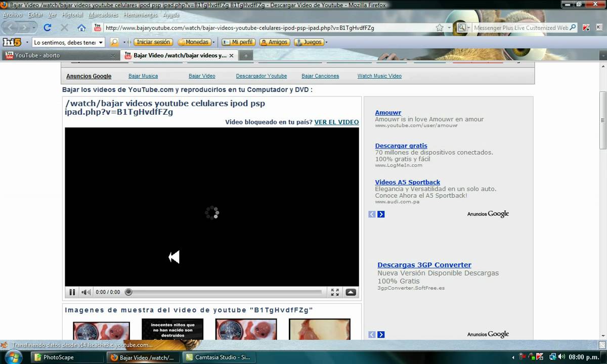Open 'Amigos' in the hi5 toolbar
Viewport: 607px width, 364px height.
tap(275, 42)
